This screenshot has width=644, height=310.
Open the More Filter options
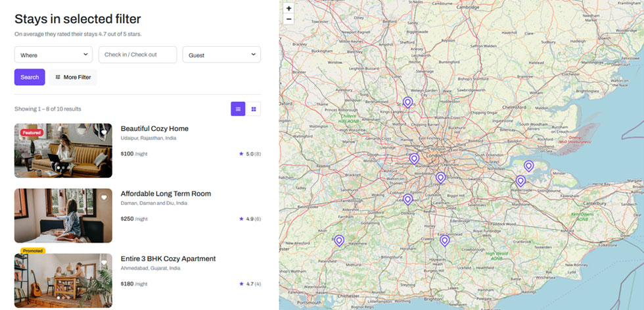[73, 77]
